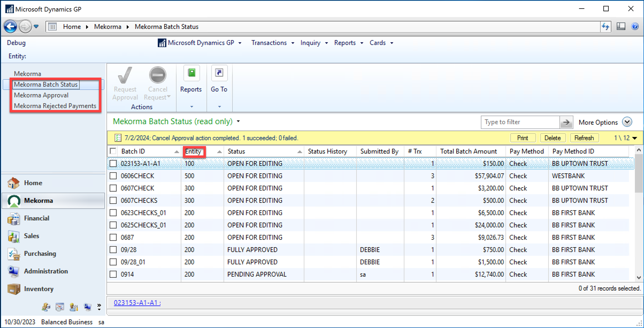Sort by the Entity column header
644x328 pixels.
(x=202, y=152)
